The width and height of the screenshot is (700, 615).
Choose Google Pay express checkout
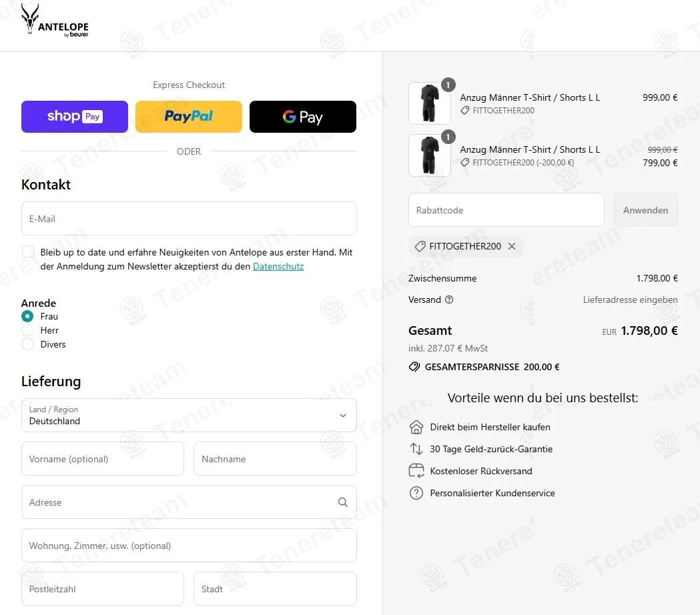tap(303, 117)
